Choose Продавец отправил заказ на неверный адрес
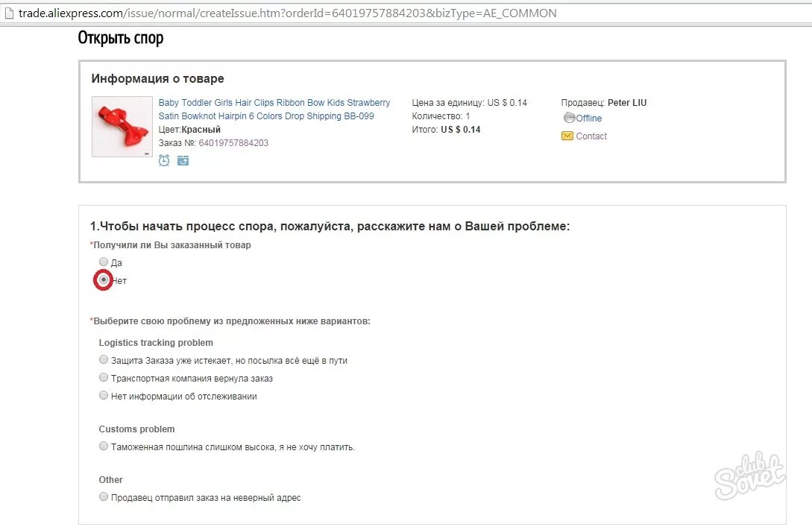Image resolution: width=812 pixels, height=527 pixels. (x=104, y=496)
